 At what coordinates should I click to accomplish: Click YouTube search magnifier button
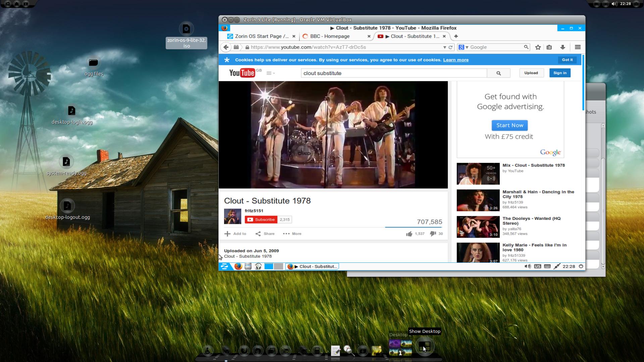pos(498,73)
